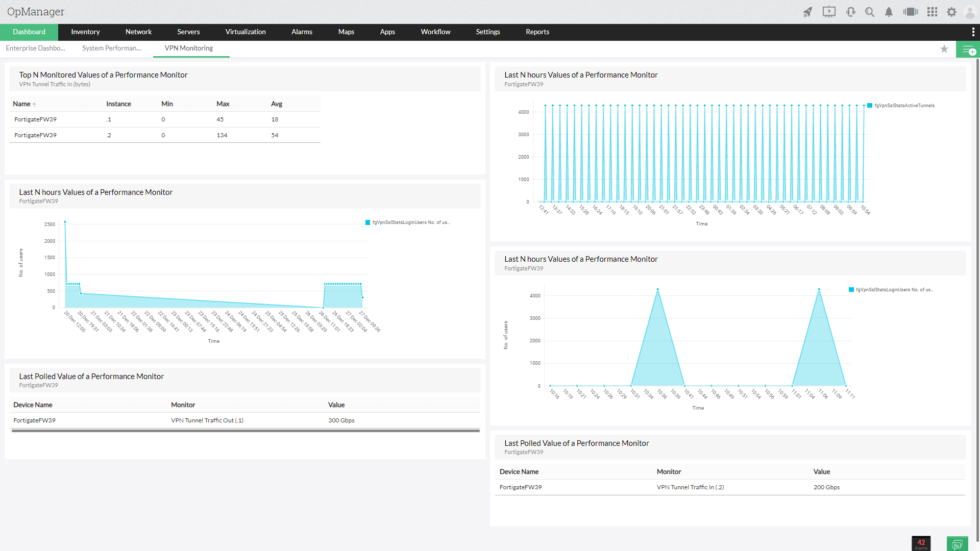Switch to System Performance dashboard tab
The height and width of the screenshot is (551, 980).
point(112,48)
